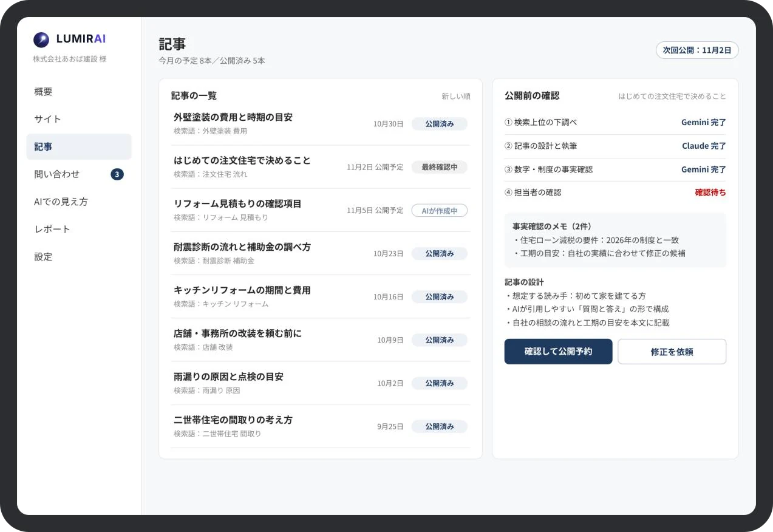Click the 確認して公開予約 button
Screen dimensions: 773x532
point(558,352)
